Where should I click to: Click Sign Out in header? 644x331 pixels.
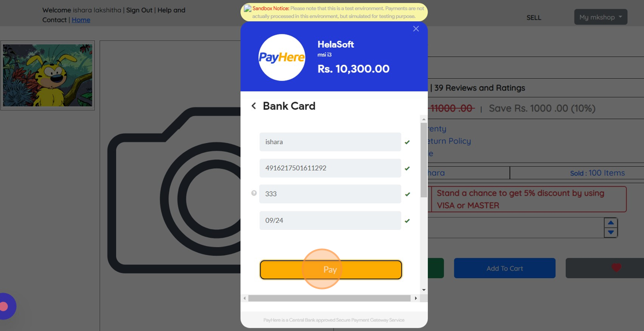click(139, 10)
